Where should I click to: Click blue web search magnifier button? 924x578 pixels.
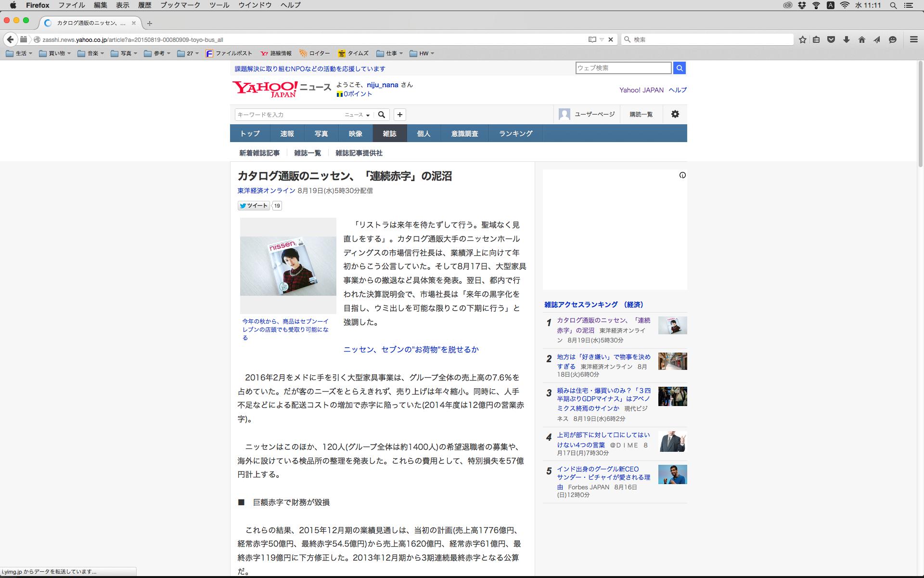(x=680, y=68)
